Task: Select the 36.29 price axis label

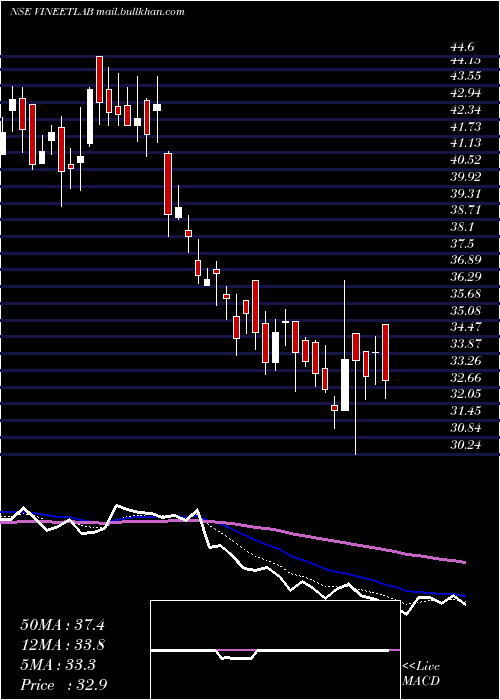Action: [x=466, y=277]
